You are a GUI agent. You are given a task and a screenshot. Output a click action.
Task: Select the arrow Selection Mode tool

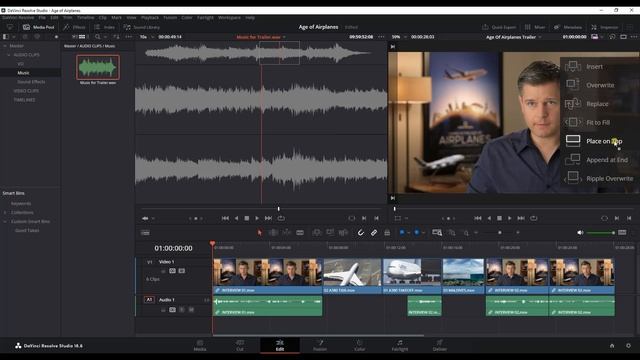260,233
